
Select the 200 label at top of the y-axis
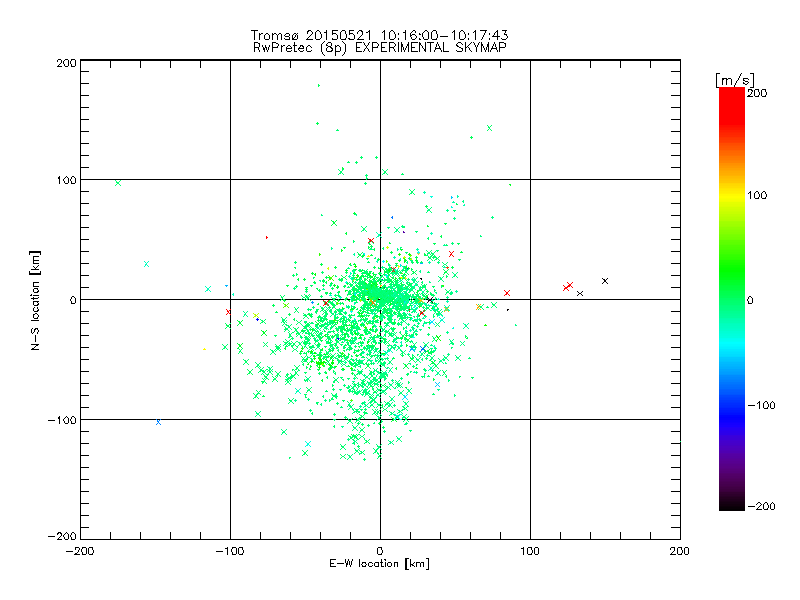(x=66, y=63)
